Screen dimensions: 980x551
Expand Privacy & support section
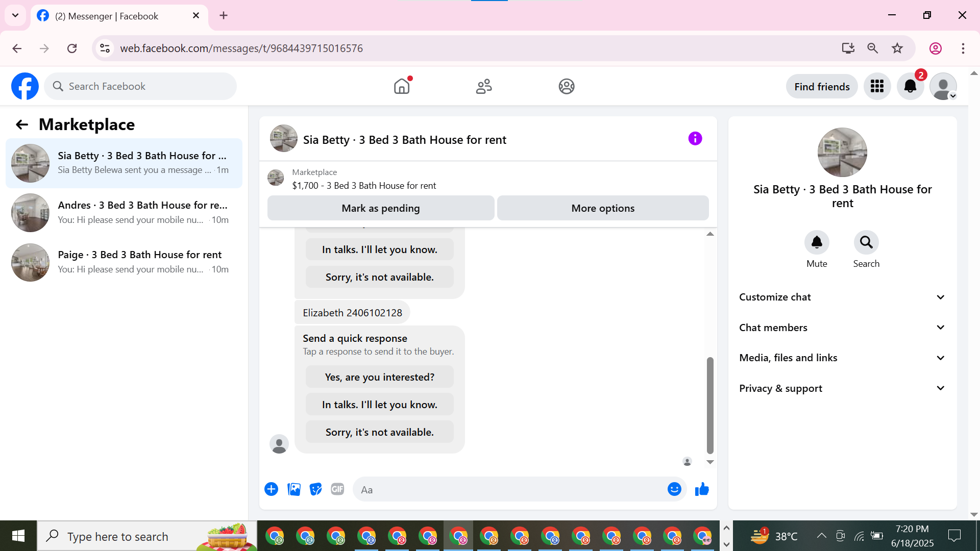[842, 388]
